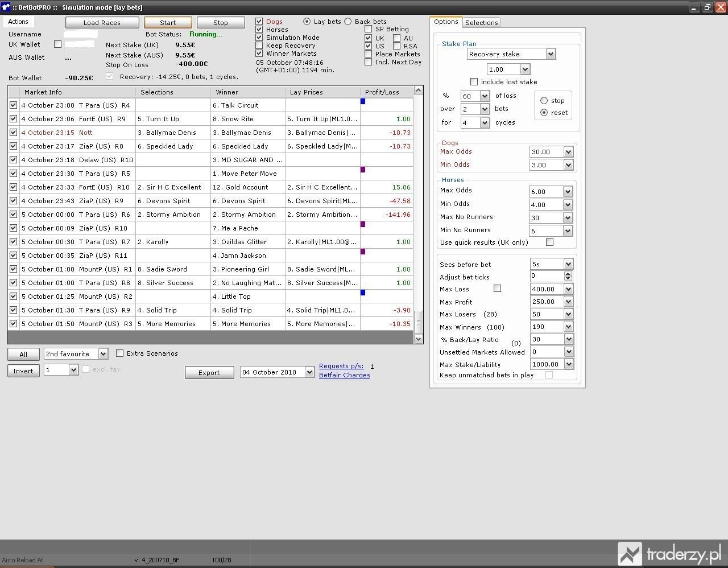Click the blue marker in Little Top row
The image size is (728, 568).
(x=363, y=293)
